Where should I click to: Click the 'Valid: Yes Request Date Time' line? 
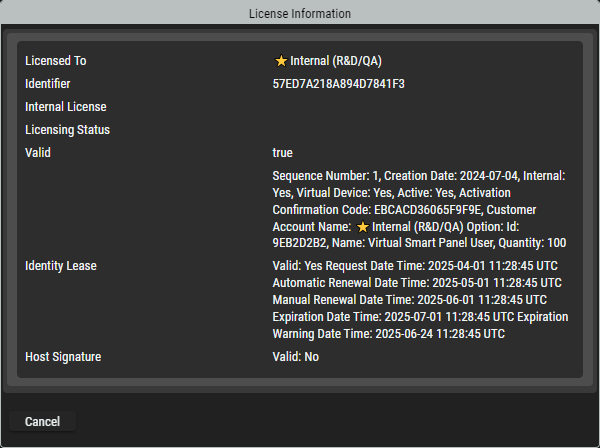415,266
